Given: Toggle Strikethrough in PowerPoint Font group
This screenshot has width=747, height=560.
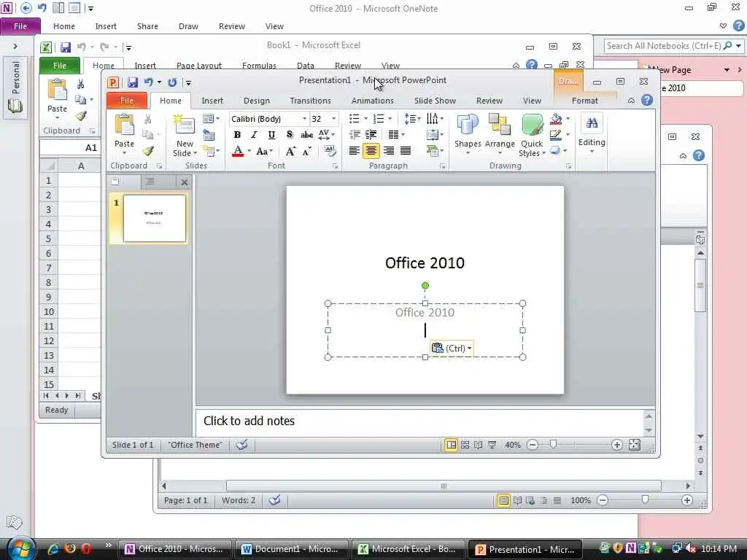Looking at the screenshot, I should (x=307, y=135).
